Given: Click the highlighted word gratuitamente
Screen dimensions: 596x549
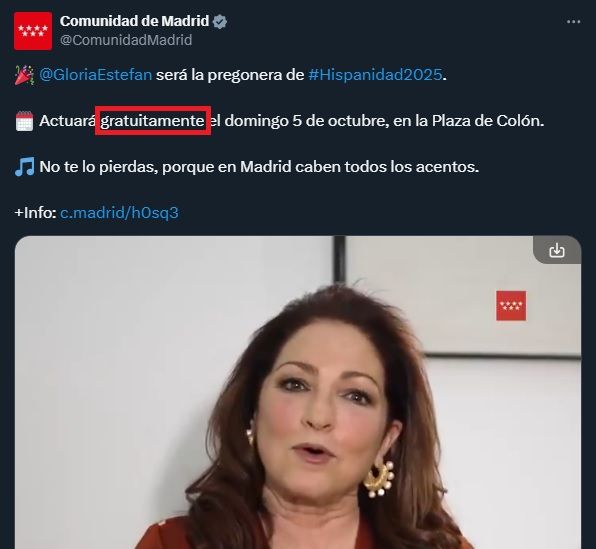Looking at the screenshot, I should (x=152, y=121).
